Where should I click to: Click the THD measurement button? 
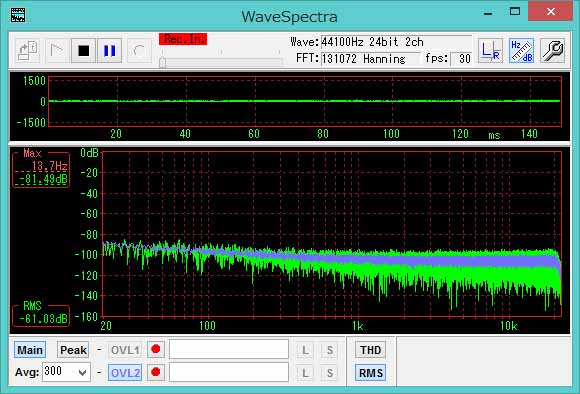coord(371,350)
